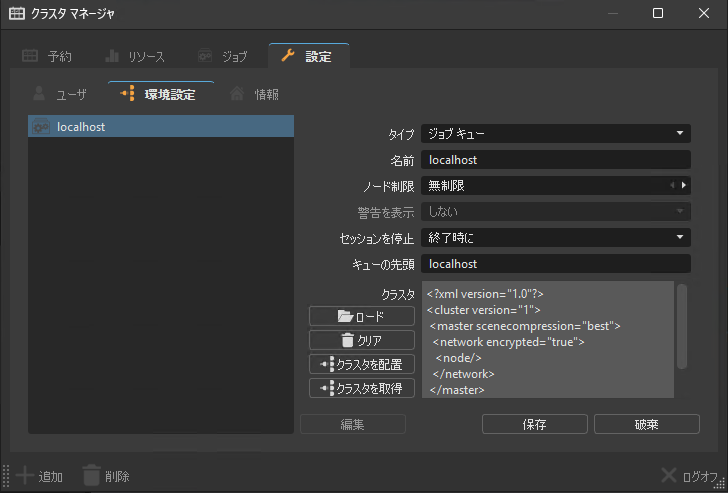
Task: Click the クリア button with trash icon
Action: tap(362, 340)
